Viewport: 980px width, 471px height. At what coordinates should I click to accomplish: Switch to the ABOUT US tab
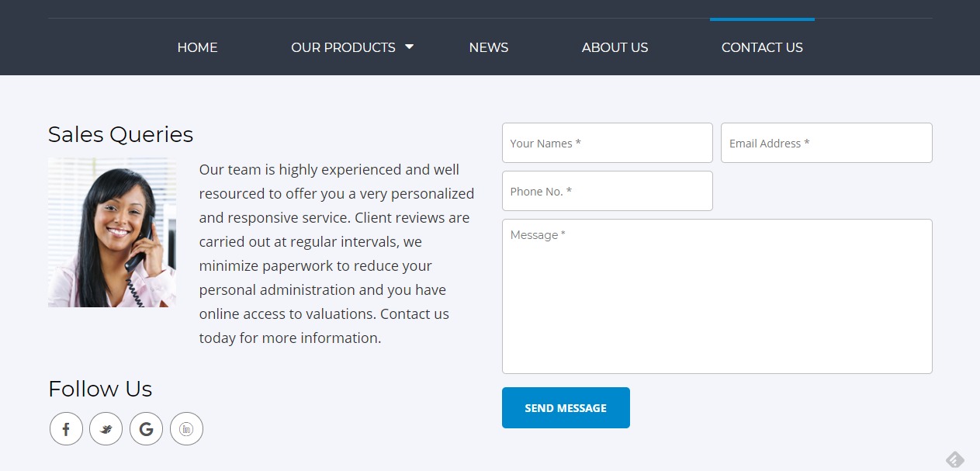615,47
